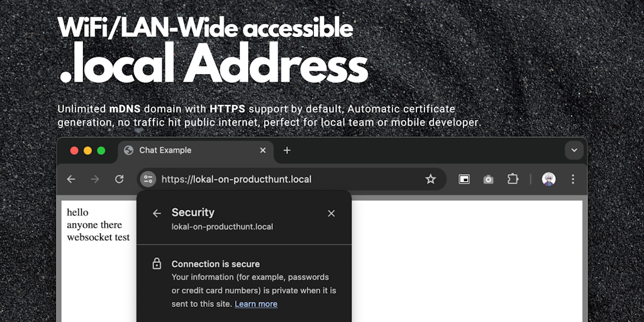Close the Chat Example tab
The image size is (644, 322).
264,150
